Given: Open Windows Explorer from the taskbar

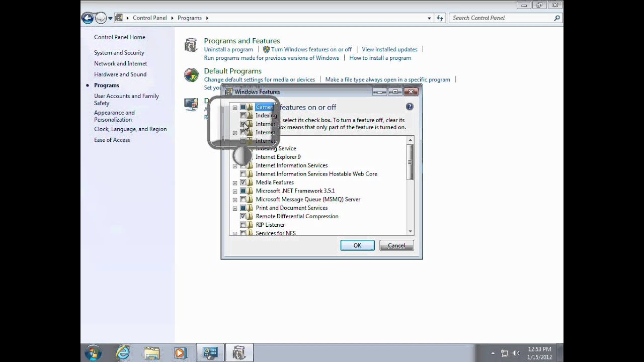Looking at the screenshot, I should point(151,353).
